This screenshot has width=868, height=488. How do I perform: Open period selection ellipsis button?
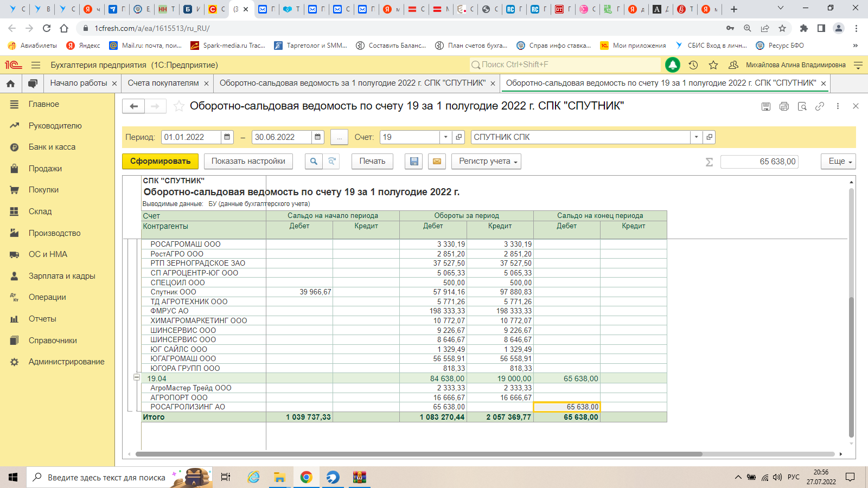coord(339,137)
